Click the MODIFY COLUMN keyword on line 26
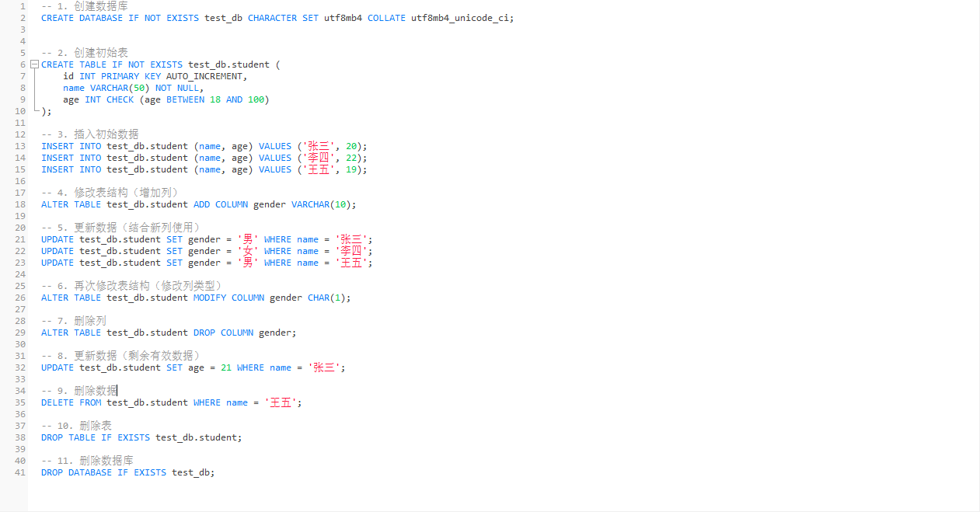This screenshot has height=512, width=980. point(228,297)
